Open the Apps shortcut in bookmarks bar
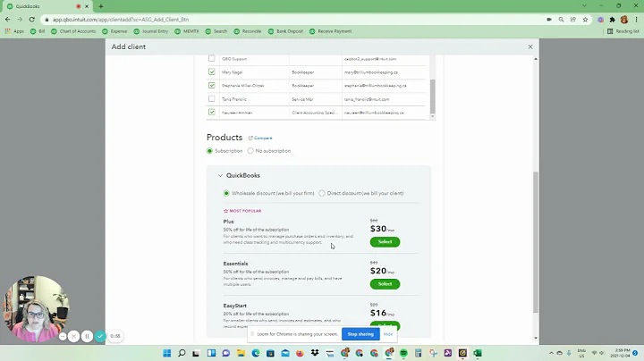Viewport: 644px width, 361px height. point(14,31)
